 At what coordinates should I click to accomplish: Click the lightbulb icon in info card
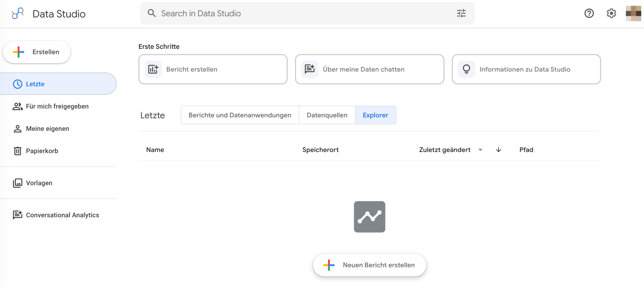[x=466, y=69]
